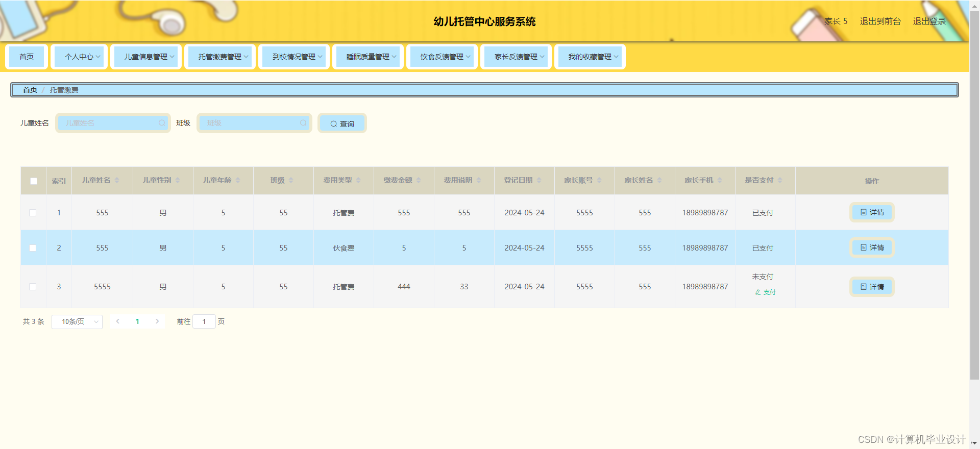Sort by 缴费金额 column arrows
This screenshot has width=980, height=449.
pos(419,180)
